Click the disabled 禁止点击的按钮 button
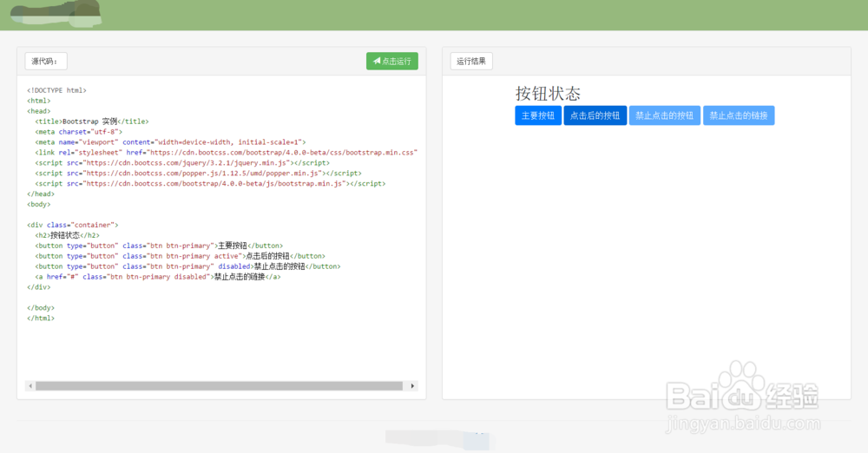 click(x=664, y=115)
